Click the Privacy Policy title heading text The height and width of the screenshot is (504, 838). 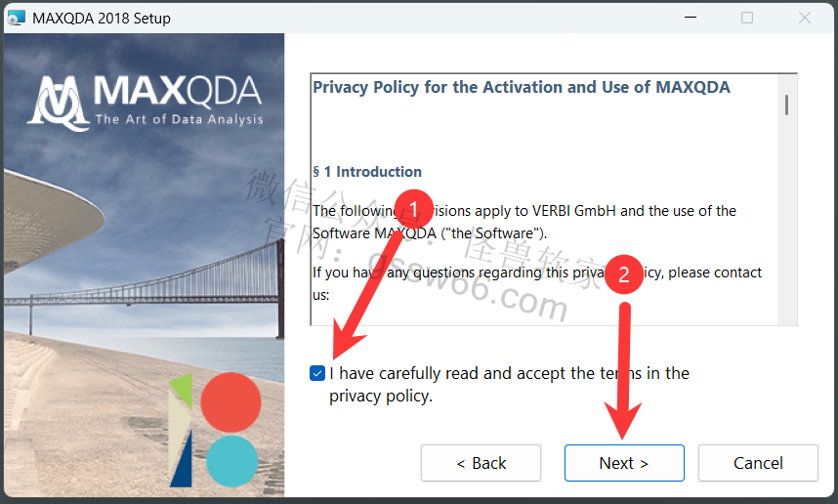click(x=522, y=87)
